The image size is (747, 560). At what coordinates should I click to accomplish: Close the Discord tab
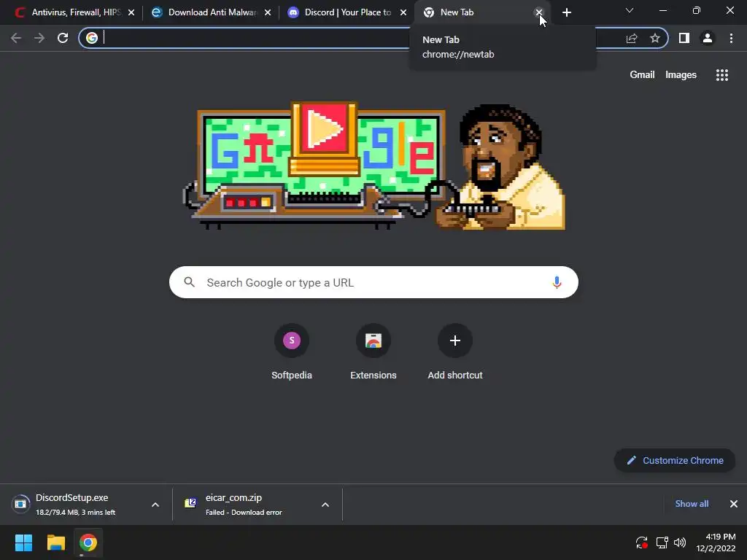tap(403, 12)
